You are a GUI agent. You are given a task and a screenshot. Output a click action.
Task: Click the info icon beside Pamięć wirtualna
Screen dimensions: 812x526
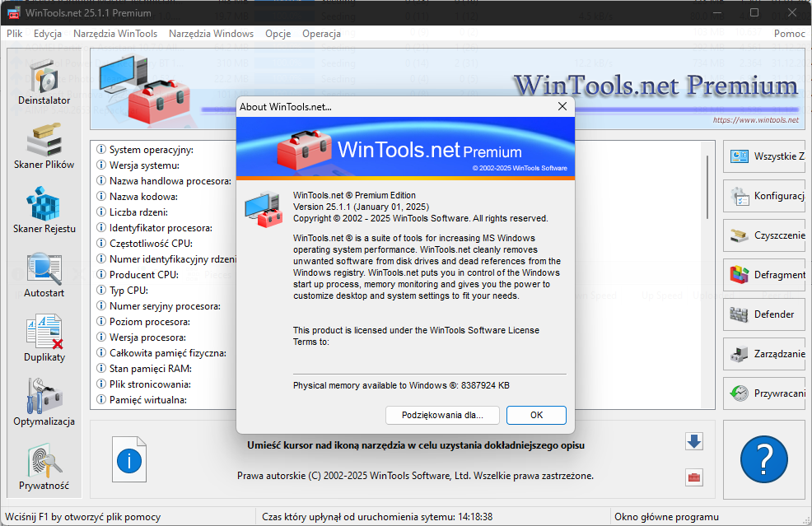pos(101,400)
